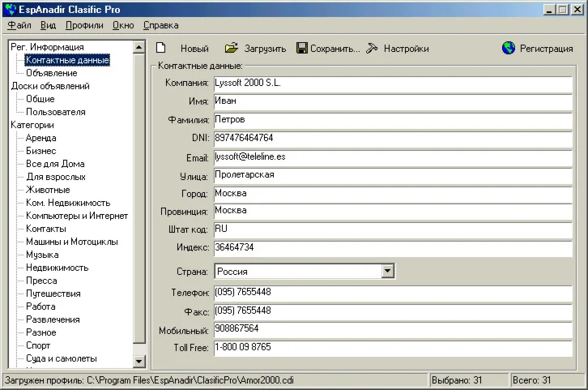The height and width of the screenshot is (390, 588).
Task: Select the Пресса category
Action: click(x=41, y=281)
